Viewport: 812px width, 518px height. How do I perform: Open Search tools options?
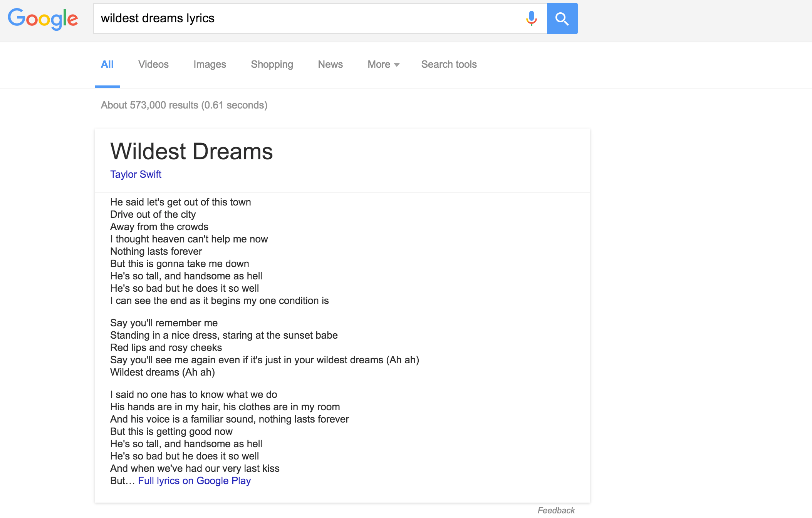click(449, 64)
